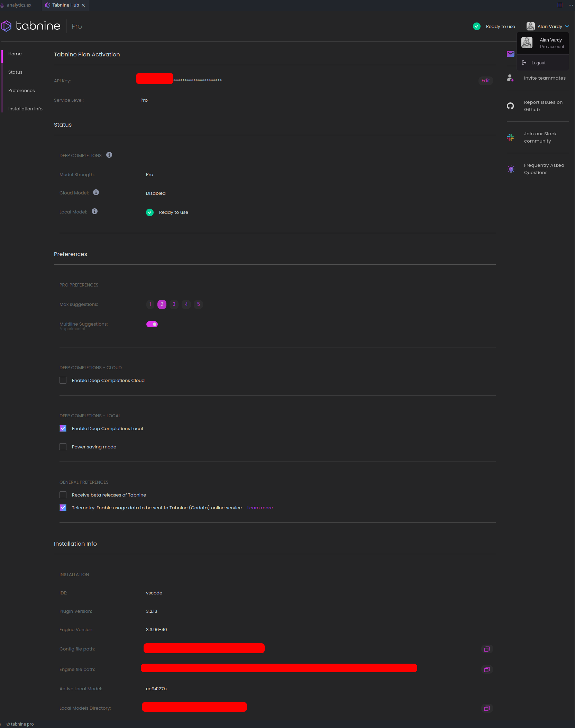Screen dimensions: 575x728
Task: Click the GitHub icon to report issues
Action: [x=511, y=106]
